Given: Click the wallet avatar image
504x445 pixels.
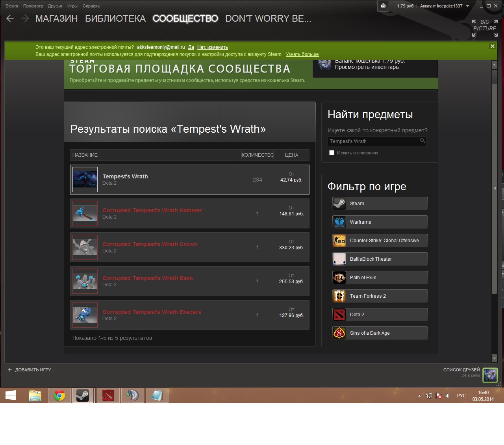Looking at the screenshot, I should 324,65.
